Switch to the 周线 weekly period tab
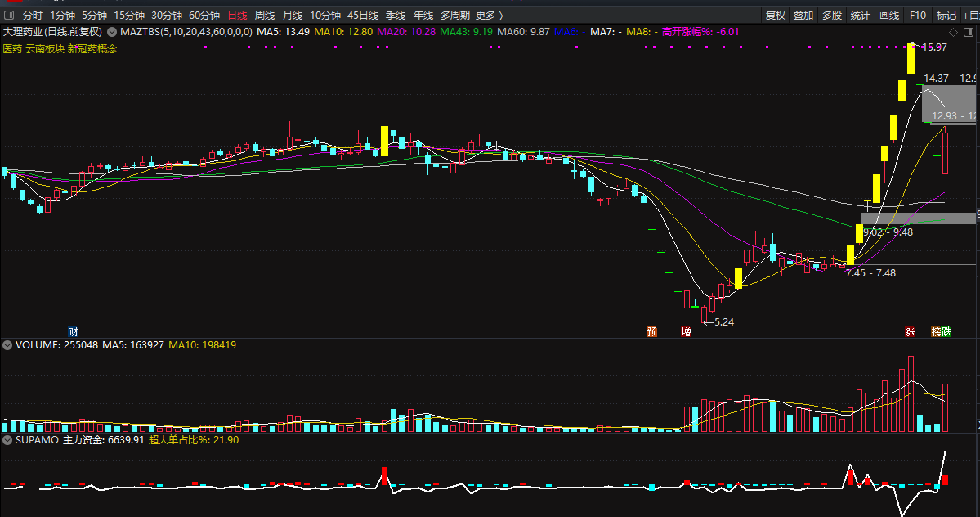Screen dimensions: 980x517 265,16
